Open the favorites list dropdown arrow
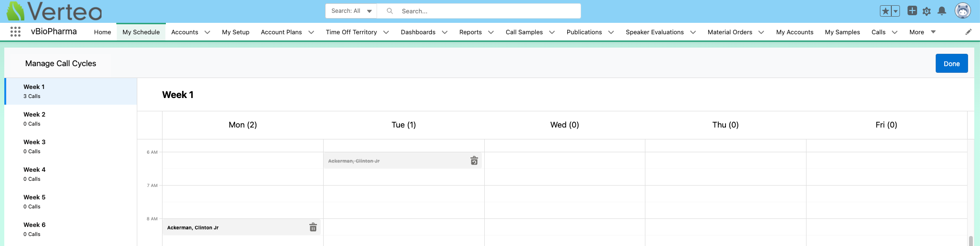980x246 pixels. pos(895,11)
